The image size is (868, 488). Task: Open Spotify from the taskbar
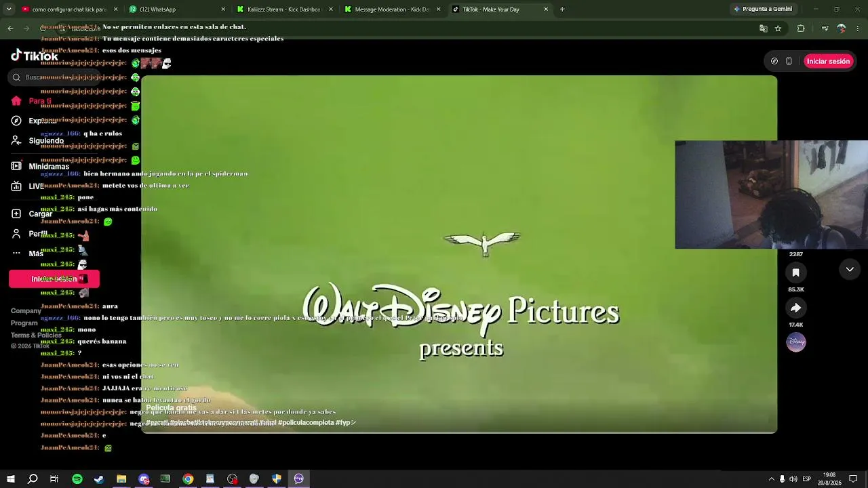(77, 479)
